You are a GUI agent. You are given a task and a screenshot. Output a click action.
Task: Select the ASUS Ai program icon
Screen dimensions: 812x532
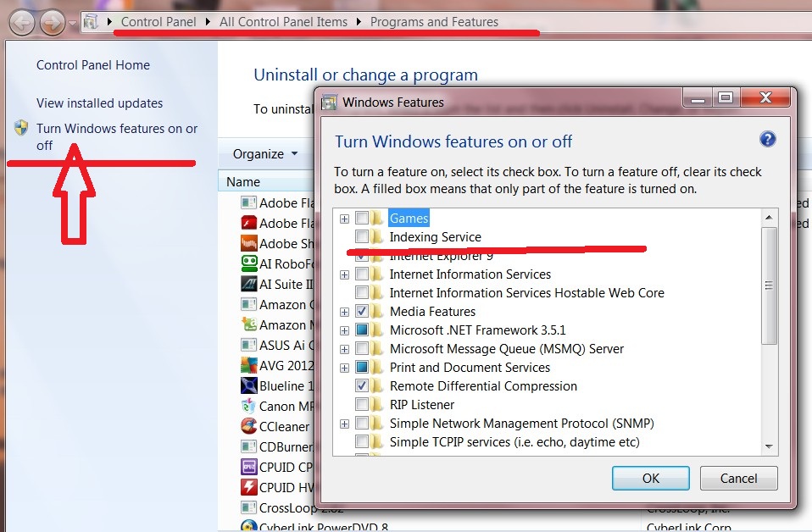pos(249,345)
